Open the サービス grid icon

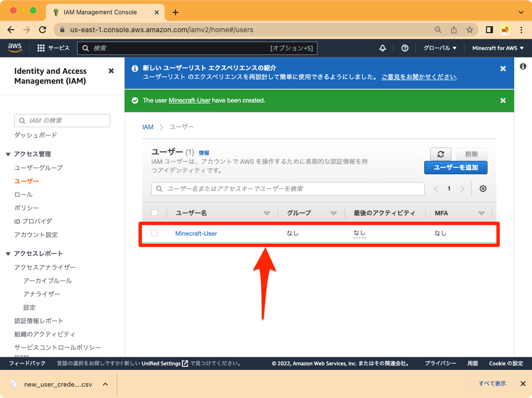[x=41, y=48]
